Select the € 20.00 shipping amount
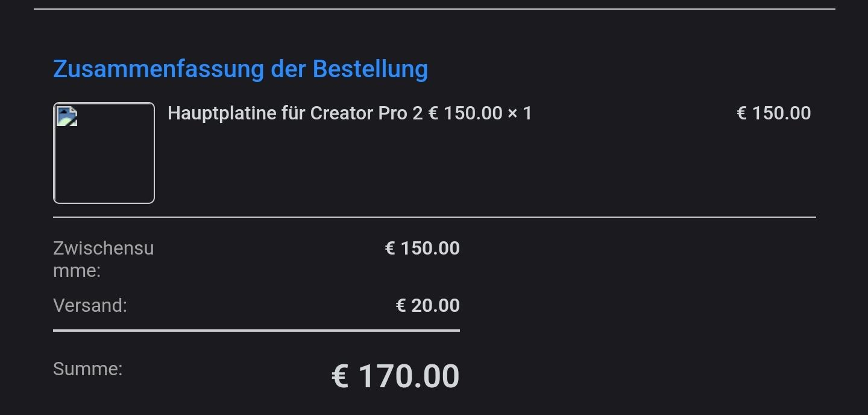Viewport: 868px width, 415px height. [427, 306]
